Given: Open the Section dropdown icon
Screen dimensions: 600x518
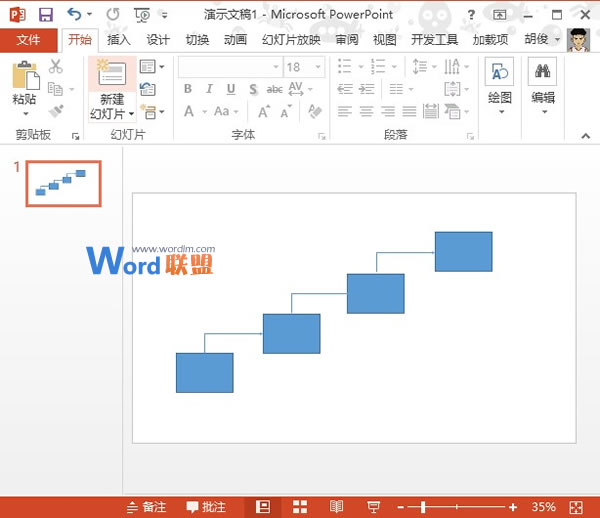Looking at the screenshot, I should tap(152, 112).
